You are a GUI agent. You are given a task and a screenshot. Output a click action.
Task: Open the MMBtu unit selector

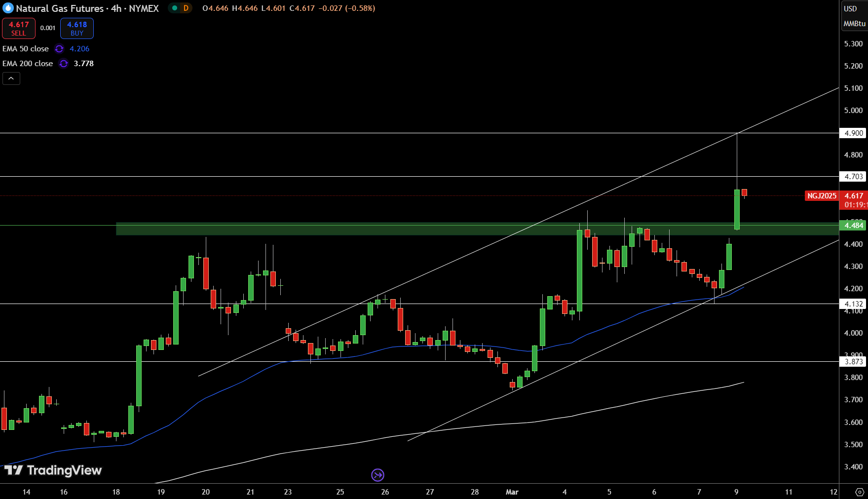(854, 24)
